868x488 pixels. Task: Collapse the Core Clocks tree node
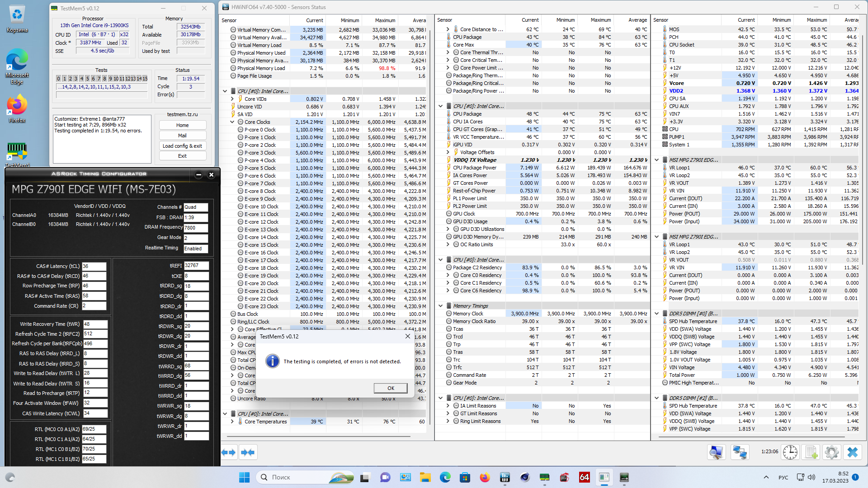pos(232,122)
